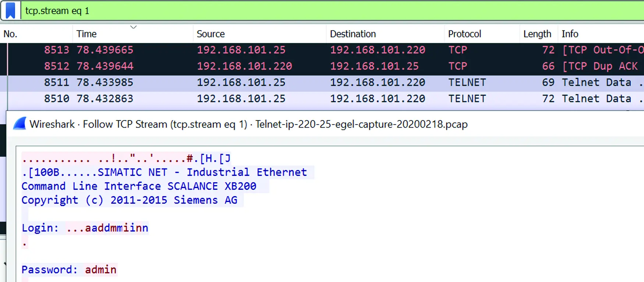Image resolution: width=644 pixels, height=282 pixels.
Task: Click the 'SIMATIC NET - Industrial Ethernet' stream line
Action: 202,172
